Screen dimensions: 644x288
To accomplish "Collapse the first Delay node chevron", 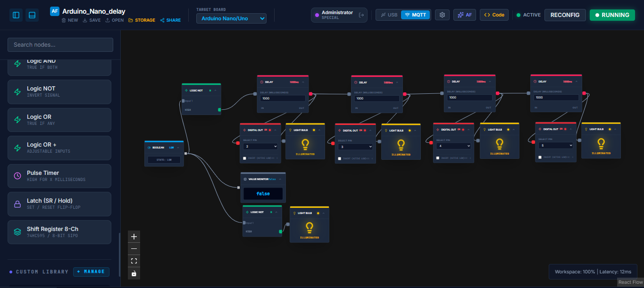I will click(x=303, y=82).
